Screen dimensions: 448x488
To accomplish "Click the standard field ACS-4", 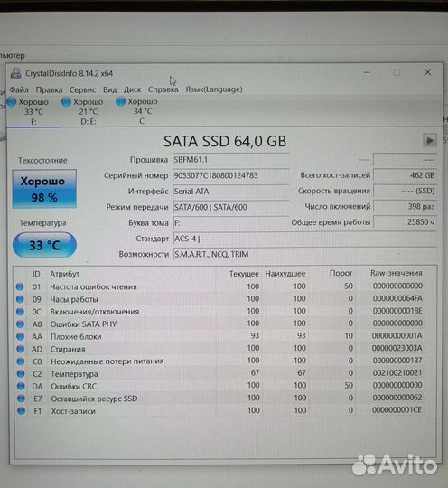I will (x=305, y=239).
